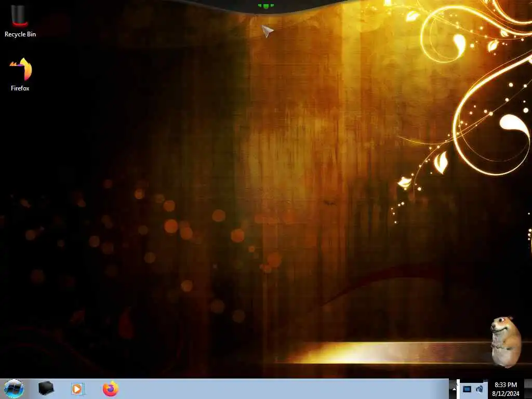Open the Windows Start menu orb
This screenshot has height=399, width=532.
[14, 389]
